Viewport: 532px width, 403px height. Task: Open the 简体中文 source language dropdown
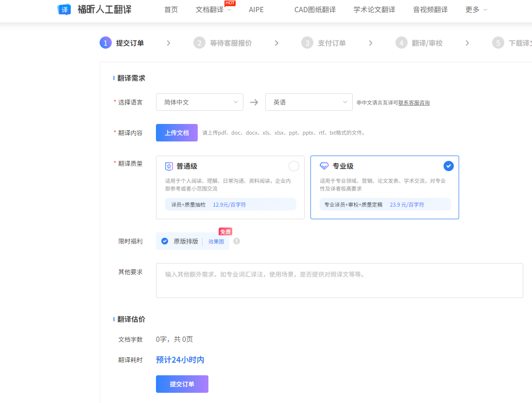199,102
